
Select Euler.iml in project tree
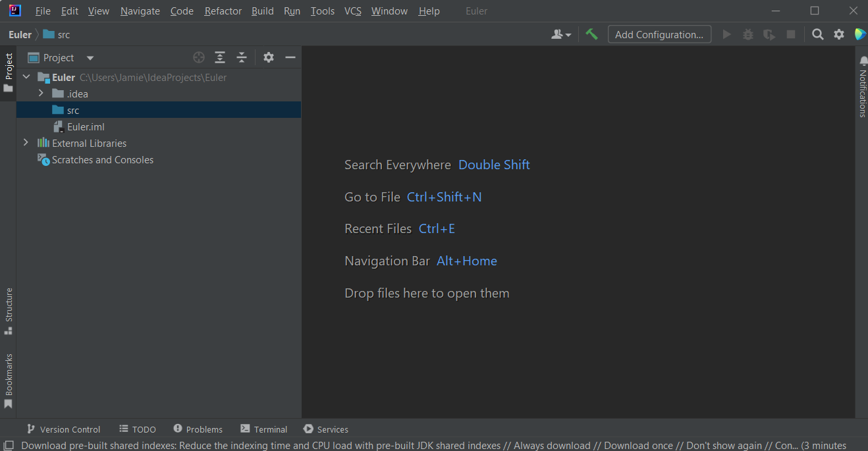click(159, 126)
